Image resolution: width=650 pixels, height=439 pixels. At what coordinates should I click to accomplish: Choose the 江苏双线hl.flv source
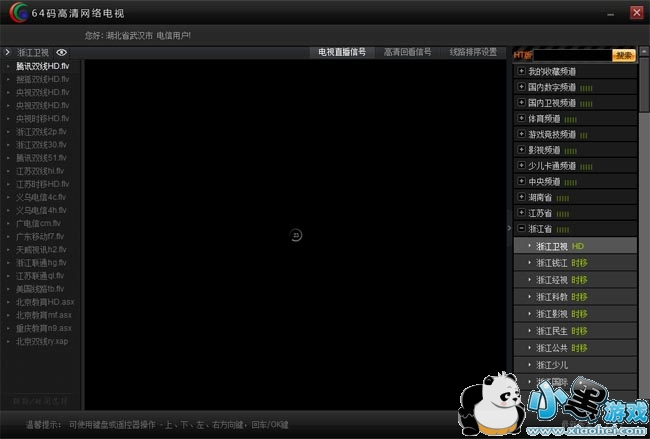pyautogui.click(x=40, y=171)
